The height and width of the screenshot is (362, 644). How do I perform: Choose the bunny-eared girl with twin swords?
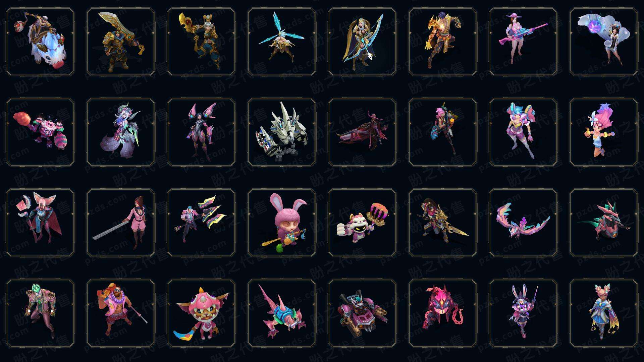coord(523,313)
